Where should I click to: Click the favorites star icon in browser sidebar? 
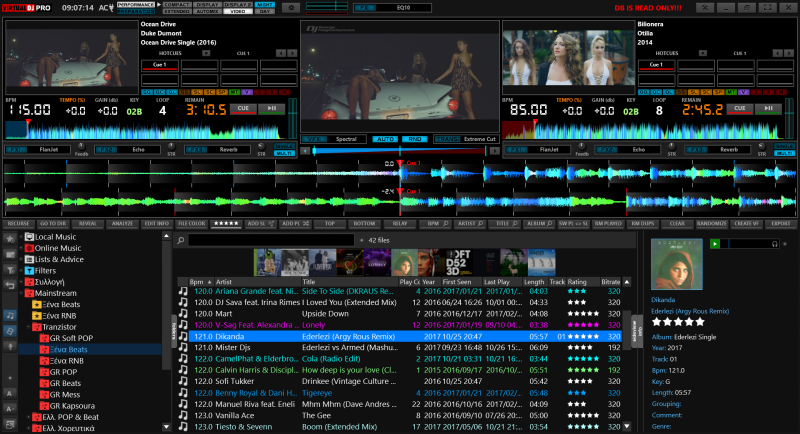[x=10, y=239]
